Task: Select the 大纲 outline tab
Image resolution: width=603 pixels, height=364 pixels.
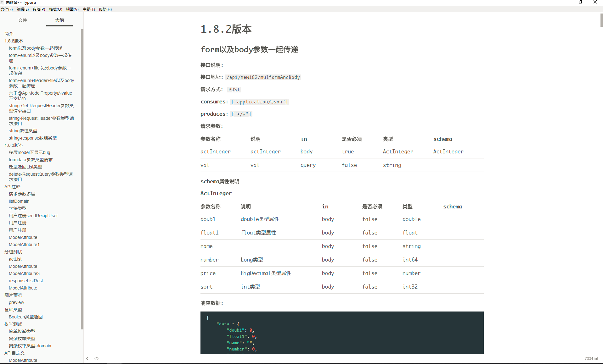Action: click(59, 20)
